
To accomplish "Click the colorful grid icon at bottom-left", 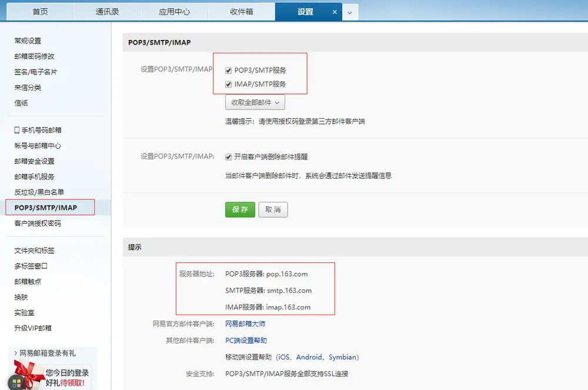I will tap(16, 382).
